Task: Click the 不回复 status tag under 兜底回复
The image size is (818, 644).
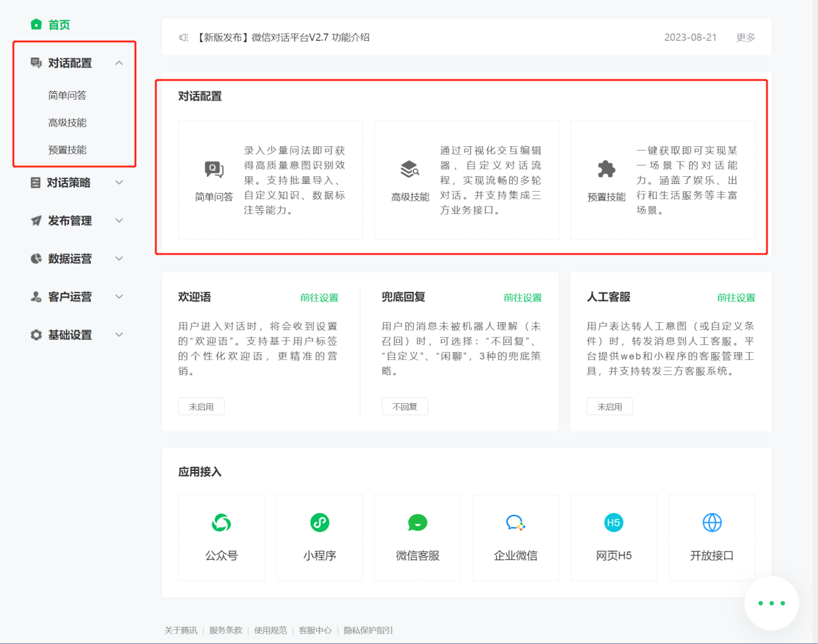Action: [x=405, y=407]
